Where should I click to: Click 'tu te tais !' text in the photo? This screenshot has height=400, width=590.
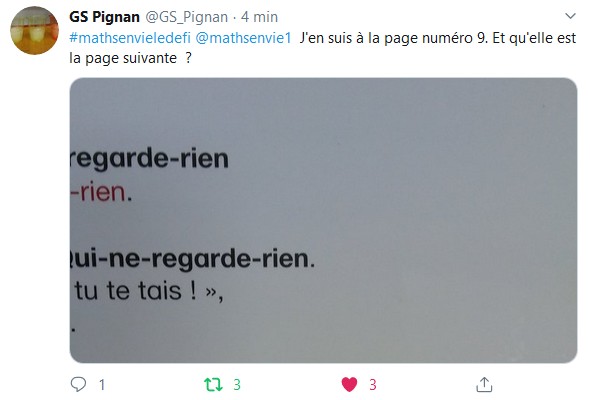[x=135, y=291]
